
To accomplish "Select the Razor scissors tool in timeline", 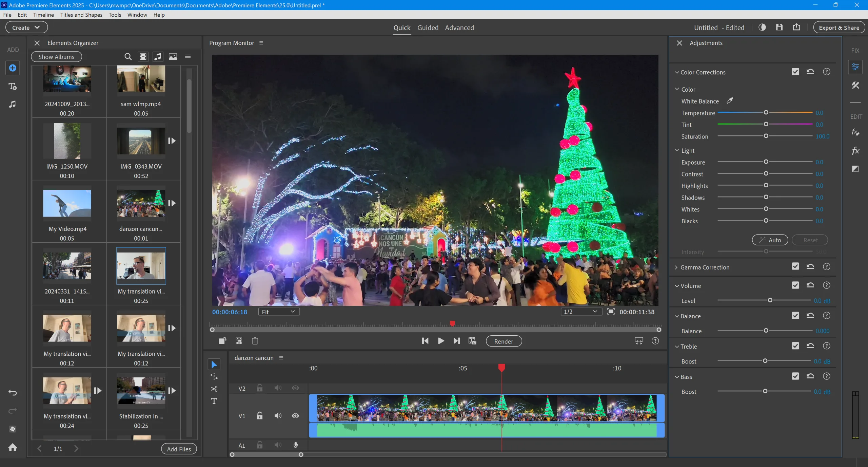I will 214,389.
